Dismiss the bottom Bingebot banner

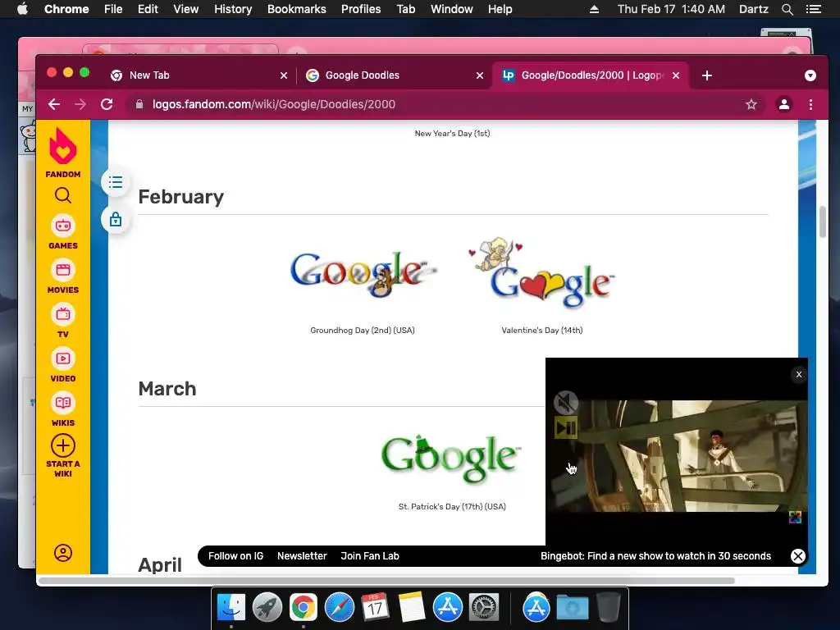point(797,556)
